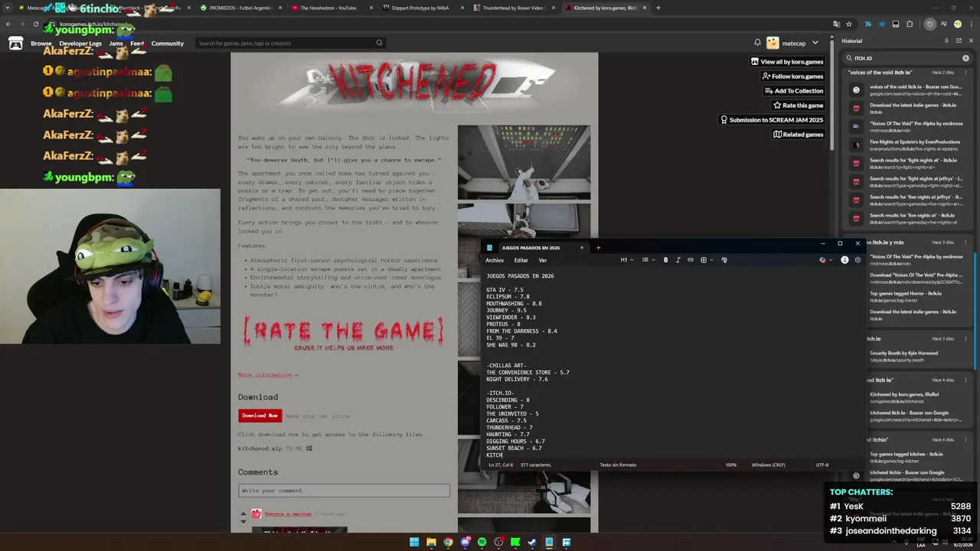980x551 pixels.
Task: Switch to the Thunderhead by Roawr tab
Action: click(x=513, y=8)
